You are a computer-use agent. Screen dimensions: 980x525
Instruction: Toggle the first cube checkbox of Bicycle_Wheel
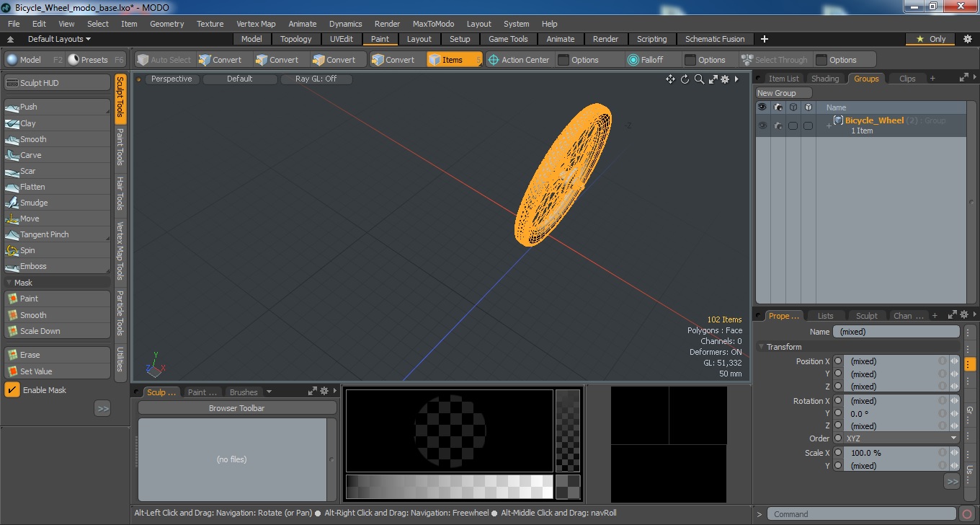(x=793, y=125)
